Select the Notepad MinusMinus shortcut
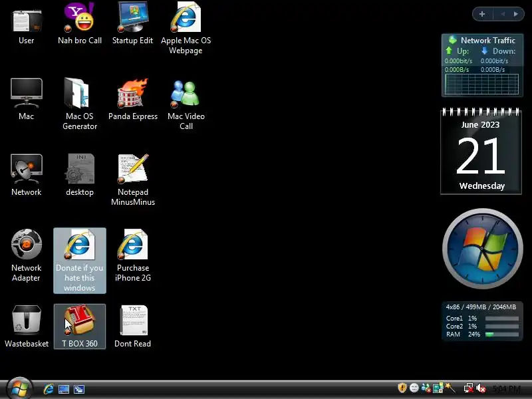Image resolution: width=532 pixels, height=399 pixels. click(132, 180)
